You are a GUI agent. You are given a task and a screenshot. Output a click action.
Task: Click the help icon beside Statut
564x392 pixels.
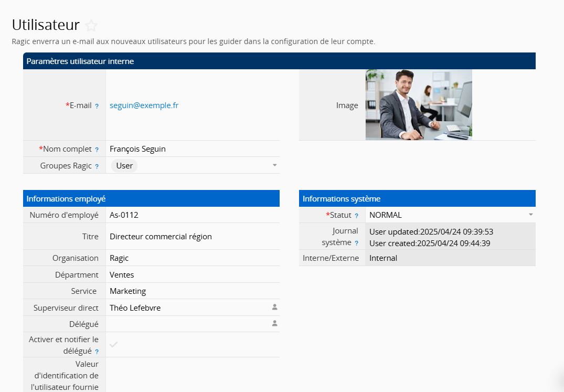[x=357, y=216]
